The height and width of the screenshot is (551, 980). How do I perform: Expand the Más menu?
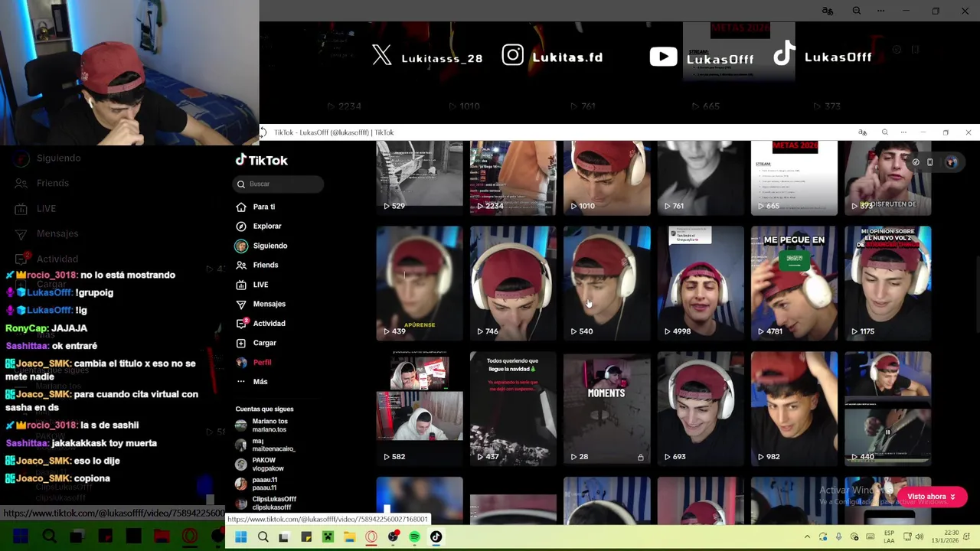pyautogui.click(x=252, y=382)
